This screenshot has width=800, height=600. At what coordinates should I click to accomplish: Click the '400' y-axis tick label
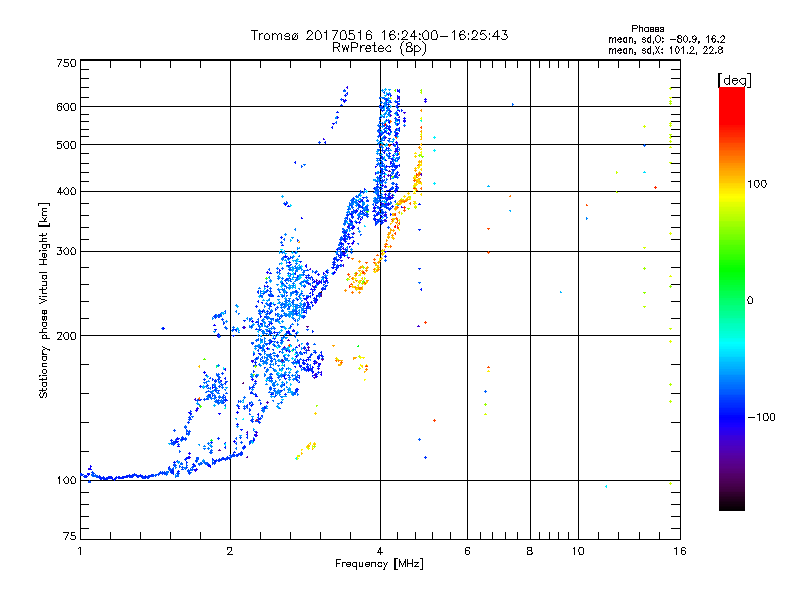click(x=66, y=192)
